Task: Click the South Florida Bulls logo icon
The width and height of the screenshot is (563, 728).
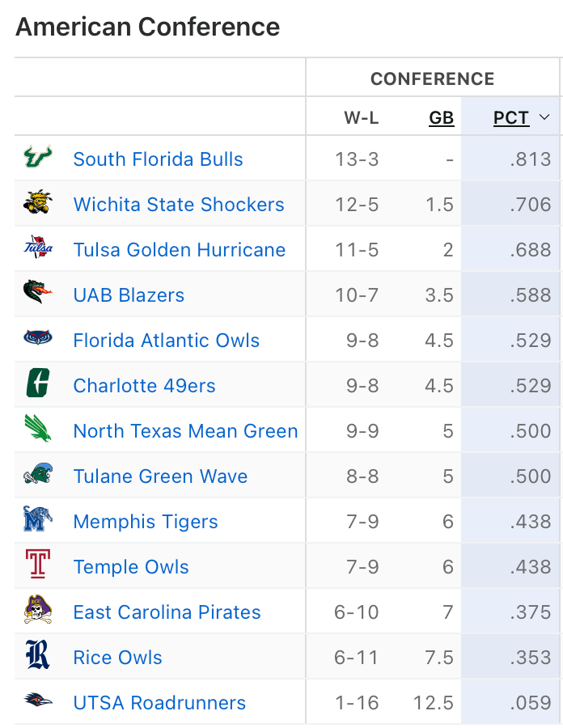Action: click(38, 159)
